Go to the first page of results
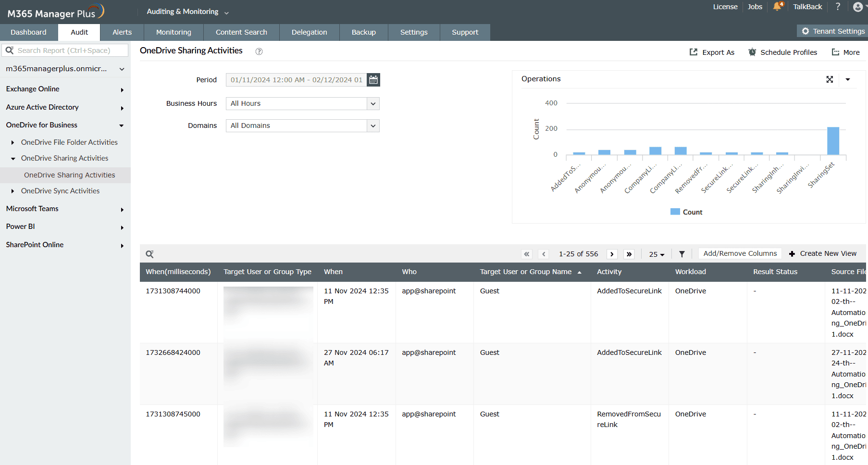 pos(527,254)
